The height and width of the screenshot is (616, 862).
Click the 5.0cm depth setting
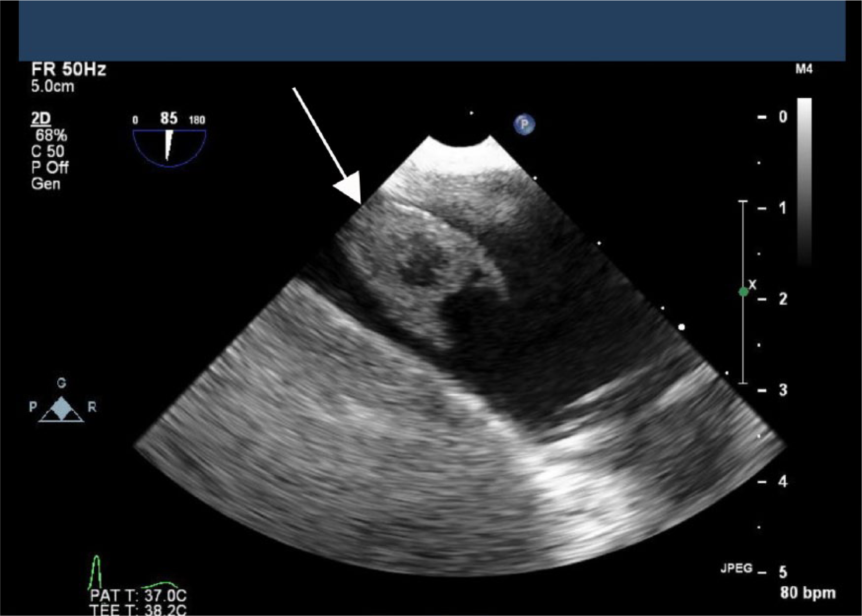53,86
